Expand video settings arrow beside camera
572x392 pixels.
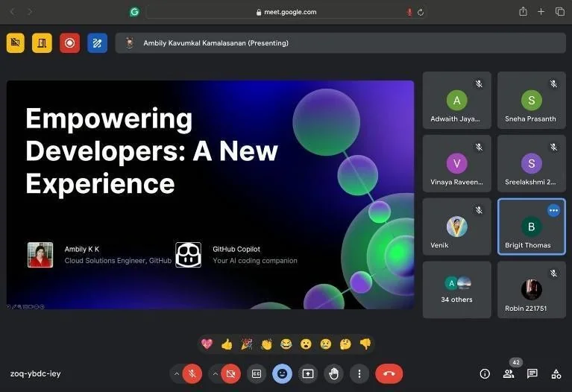[216, 374]
